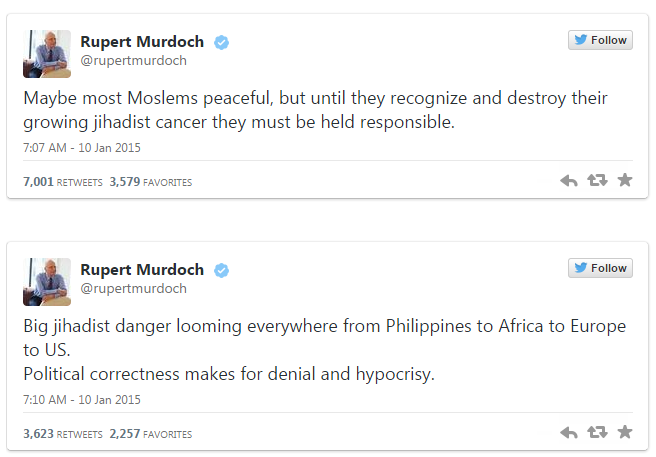The image size is (656, 457).
Task: Click reply icon on second tweet
Action: [569, 433]
